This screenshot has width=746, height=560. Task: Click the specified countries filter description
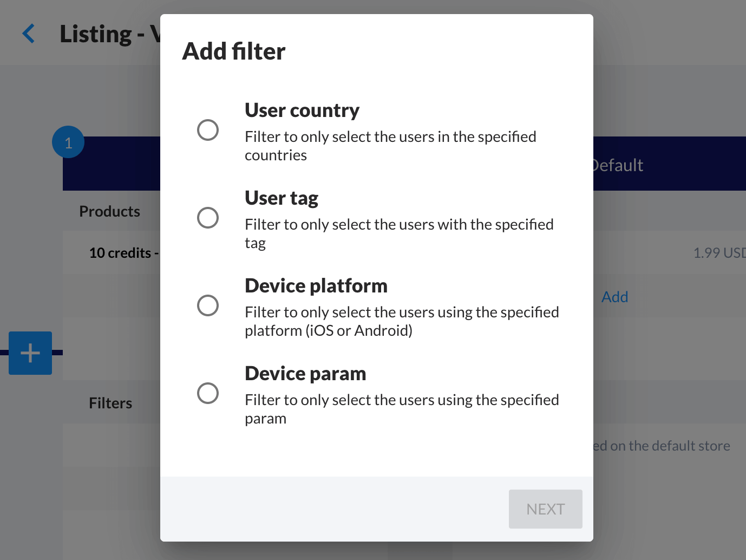click(x=390, y=146)
